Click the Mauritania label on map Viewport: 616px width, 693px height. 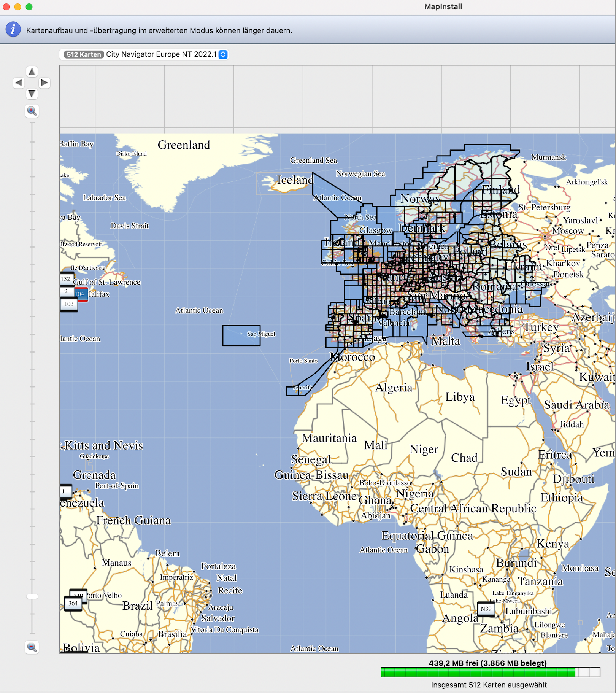tap(329, 438)
